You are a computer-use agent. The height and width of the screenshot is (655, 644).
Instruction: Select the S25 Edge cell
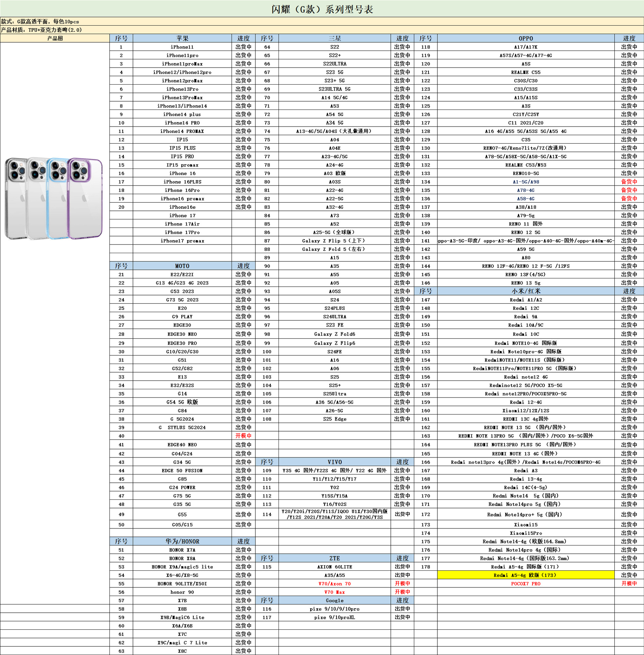[x=334, y=419]
